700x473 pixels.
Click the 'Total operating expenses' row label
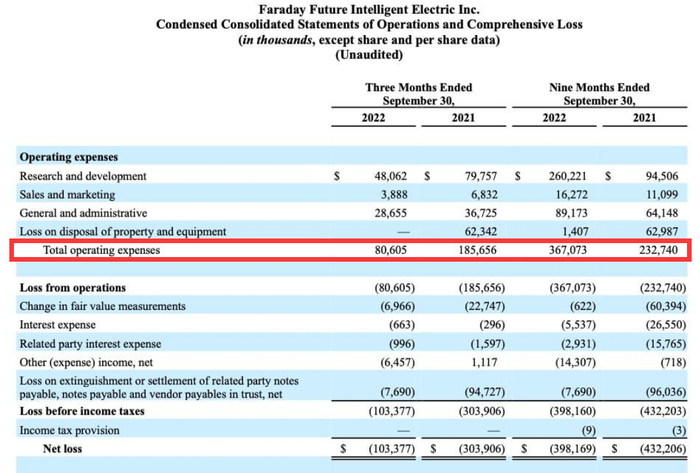[x=101, y=250]
